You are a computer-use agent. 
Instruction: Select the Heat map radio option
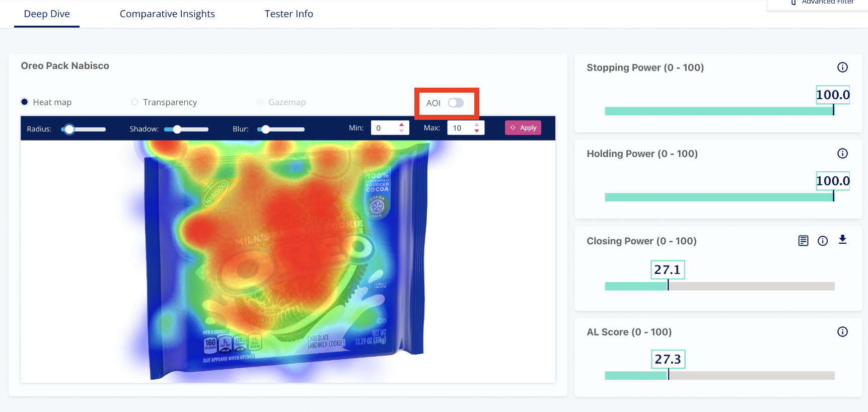pos(24,102)
